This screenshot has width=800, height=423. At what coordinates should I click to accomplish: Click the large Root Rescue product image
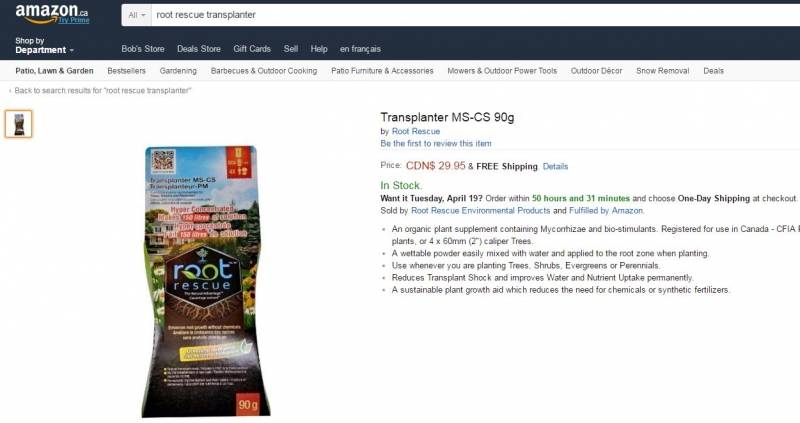[x=206, y=281]
